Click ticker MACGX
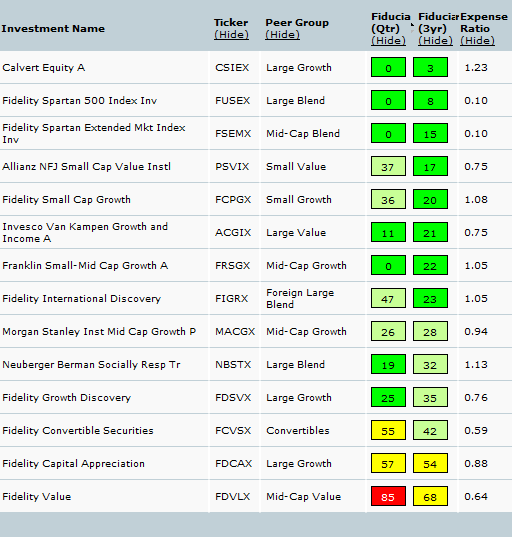Viewport: 512px width, 538px height. [x=235, y=331]
